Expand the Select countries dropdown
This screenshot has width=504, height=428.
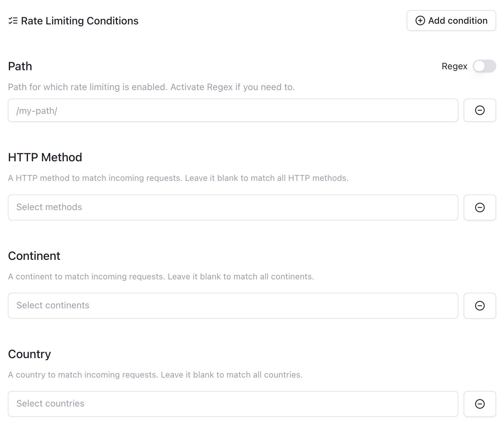click(233, 404)
